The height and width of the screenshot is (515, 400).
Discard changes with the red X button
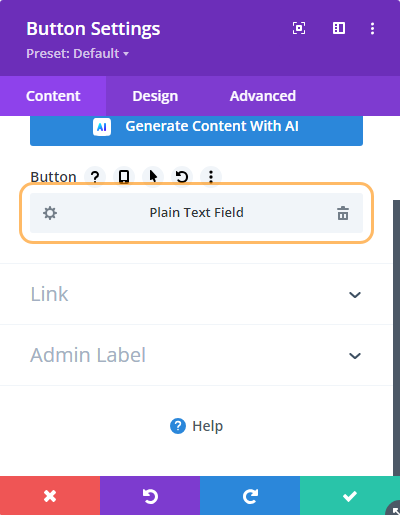(50, 496)
